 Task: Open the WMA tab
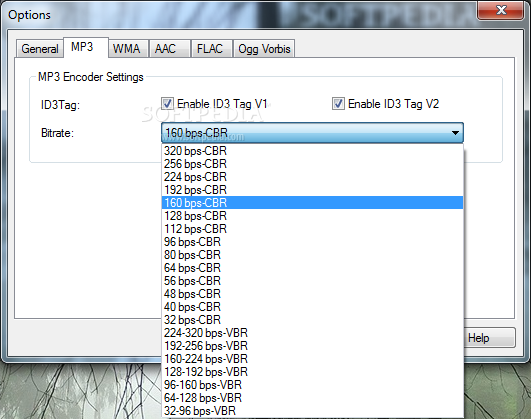(x=128, y=49)
